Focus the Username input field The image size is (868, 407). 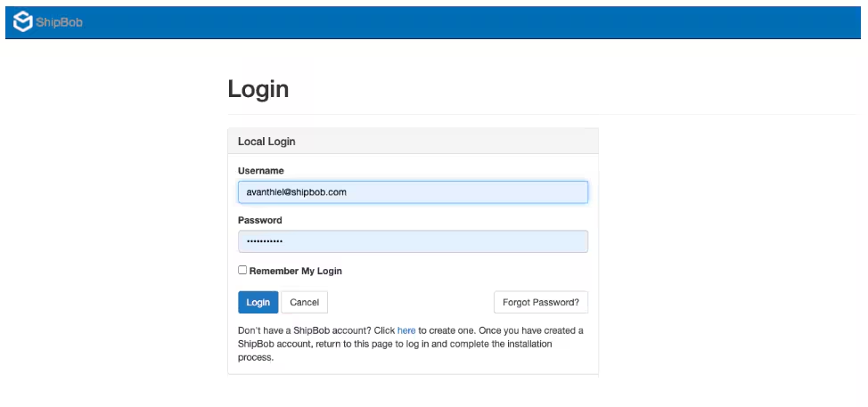[x=413, y=191]
